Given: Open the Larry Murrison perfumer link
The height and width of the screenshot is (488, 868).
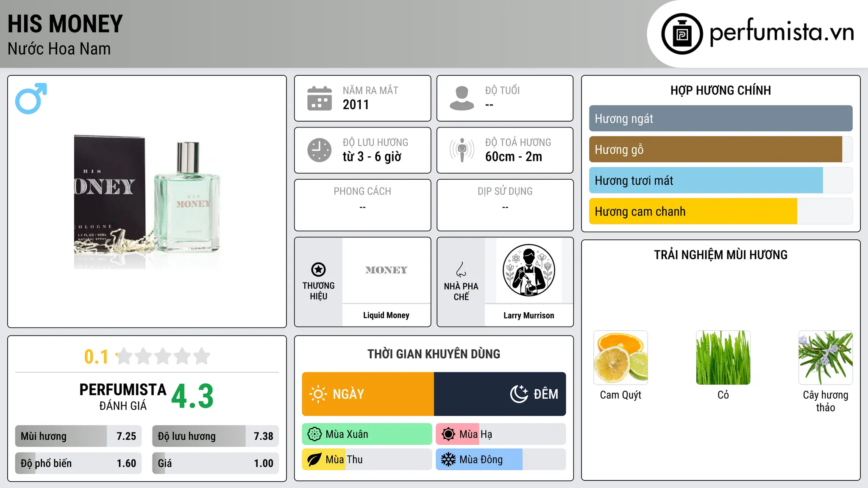Looking at the screenshot, I should (x=529, y=316).
